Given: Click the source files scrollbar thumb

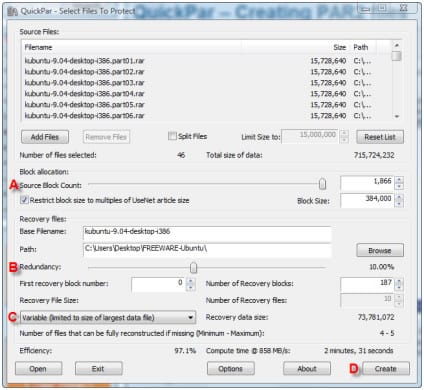Looking at the screenshot, I should pyautogui.click(x=397, y=56).
